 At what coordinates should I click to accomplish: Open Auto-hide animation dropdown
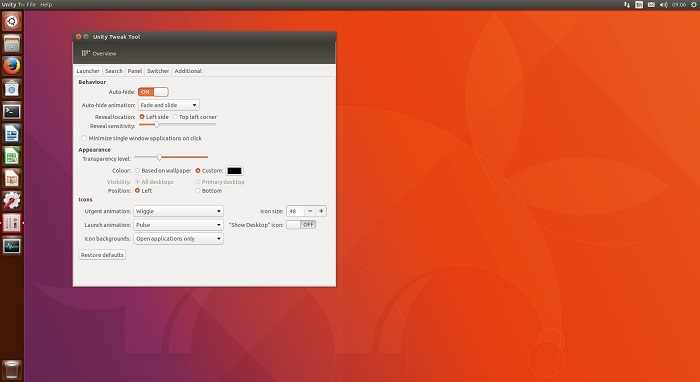(169, 105)
